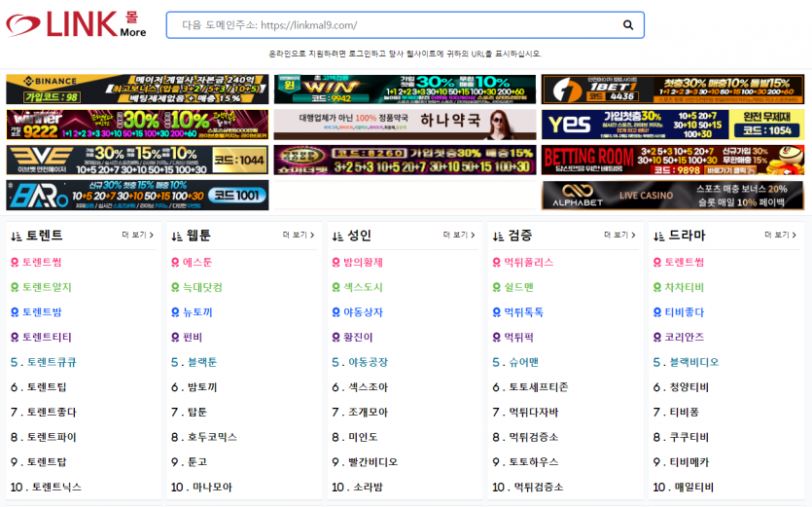
Task: Open the 매일티비 link
Action: [694, 488]
